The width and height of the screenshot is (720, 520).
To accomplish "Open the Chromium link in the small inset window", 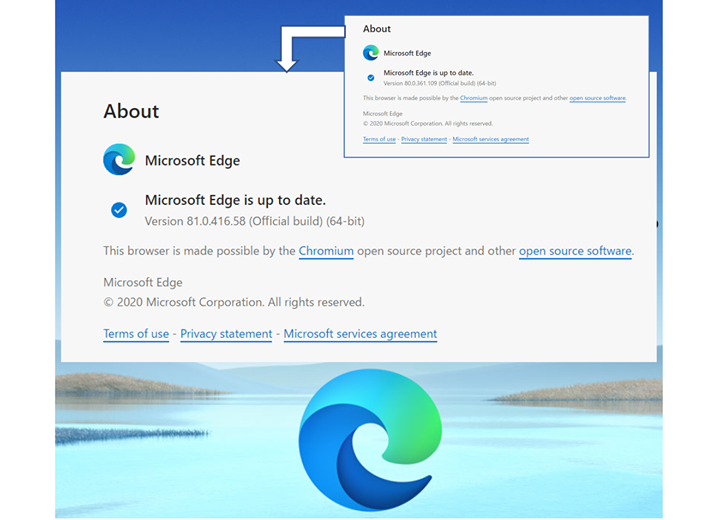I will 473,98.
